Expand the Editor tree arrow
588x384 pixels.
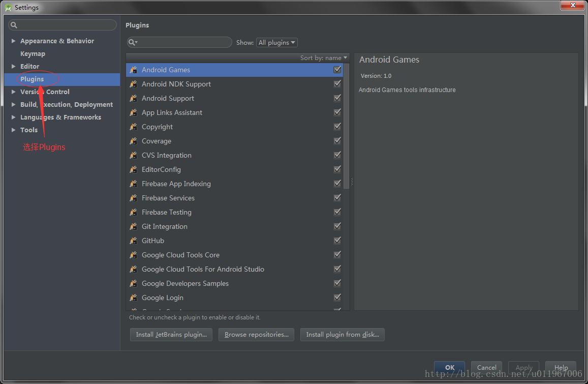point(14,67)
